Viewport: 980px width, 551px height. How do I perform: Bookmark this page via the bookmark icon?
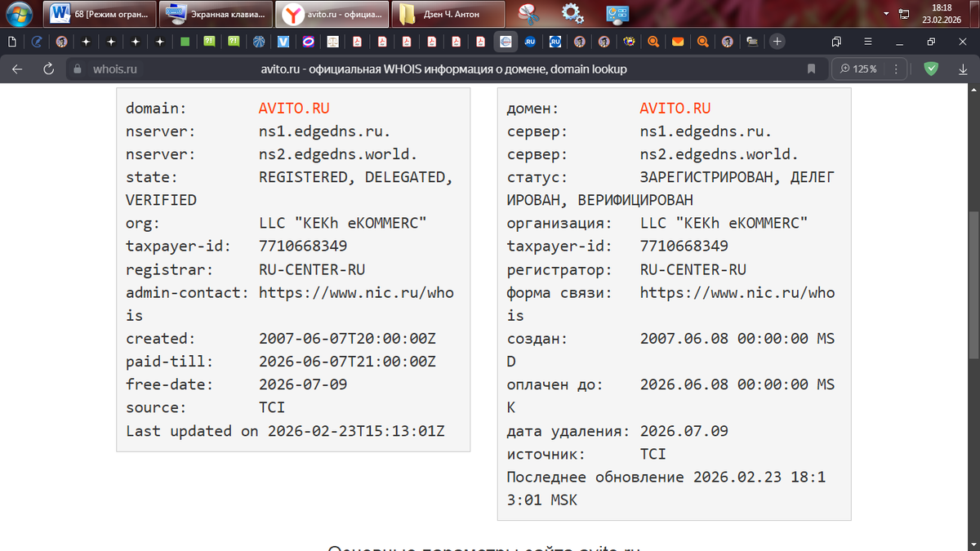click(811, 69)
